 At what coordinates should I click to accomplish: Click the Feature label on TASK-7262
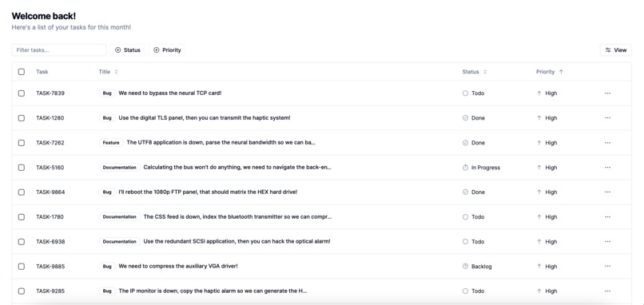(x=111, y=143)
